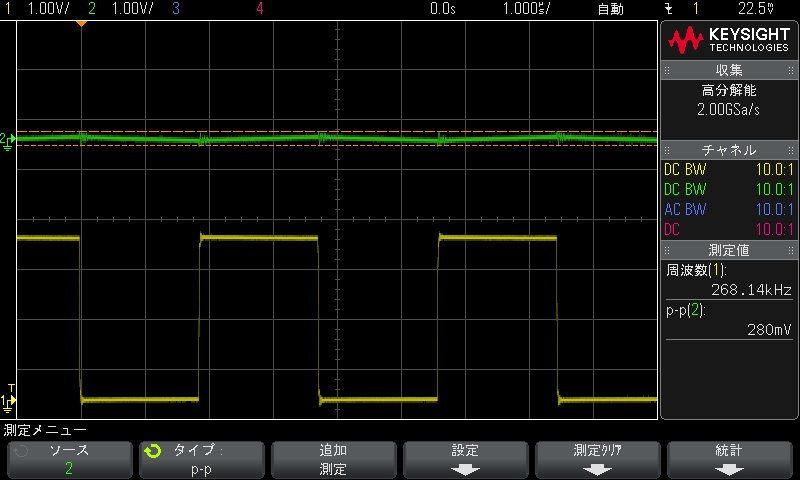Viewport: 800px width, 480px height.
Task: Expand the 統計 softkey menu
Action: click(730, 459)
